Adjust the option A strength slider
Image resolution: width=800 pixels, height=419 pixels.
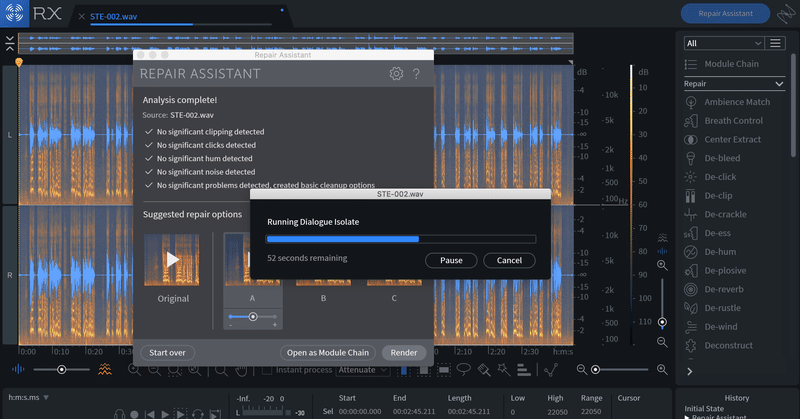[x=253, y=316]
